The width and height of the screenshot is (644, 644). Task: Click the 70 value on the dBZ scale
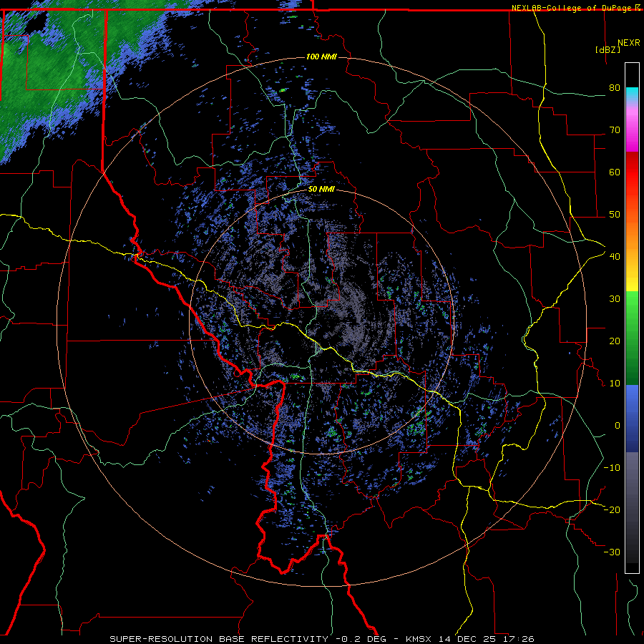pos(615,130)
